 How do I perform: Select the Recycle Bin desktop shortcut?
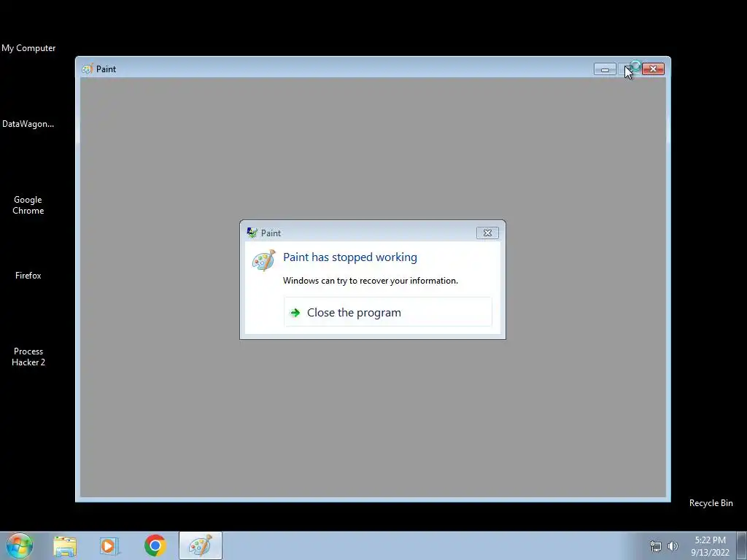(711, 503)
